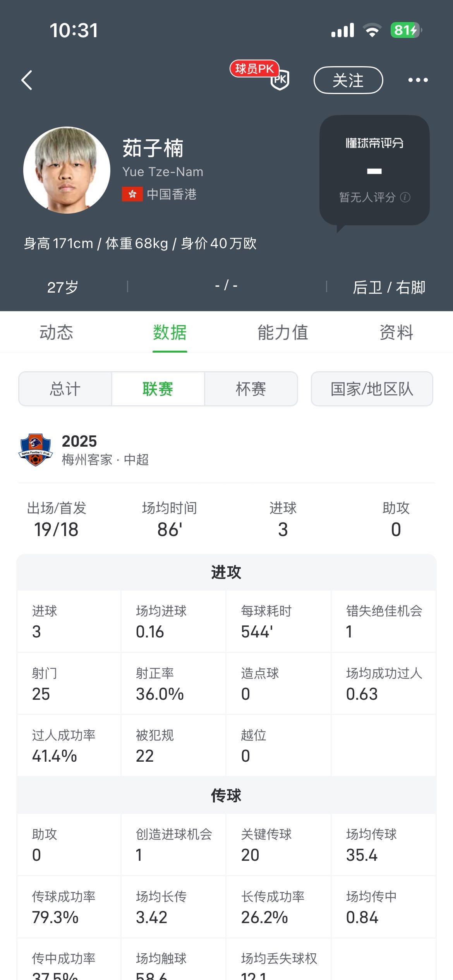Select the 总计 stats filter

point(65,389)
